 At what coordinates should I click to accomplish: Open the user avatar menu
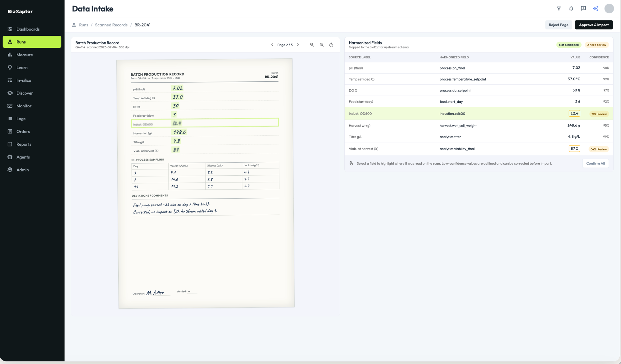click(x=609, y=9)
